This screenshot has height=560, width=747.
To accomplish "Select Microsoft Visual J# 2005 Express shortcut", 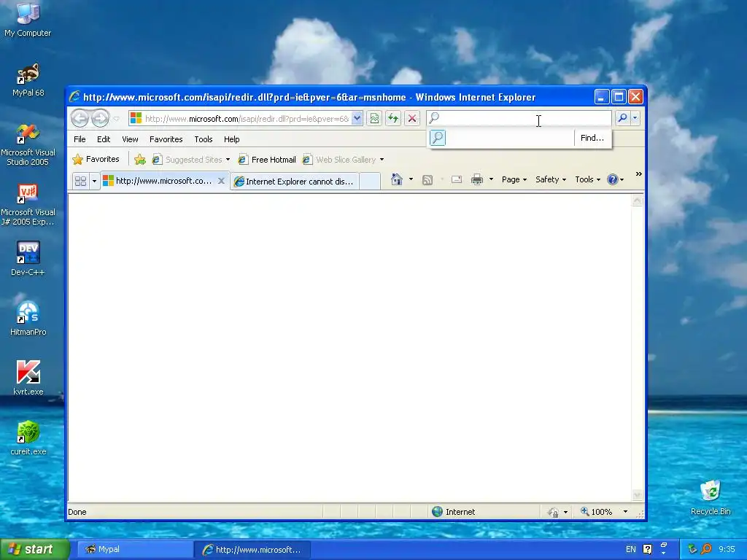I will pos(28,205).
